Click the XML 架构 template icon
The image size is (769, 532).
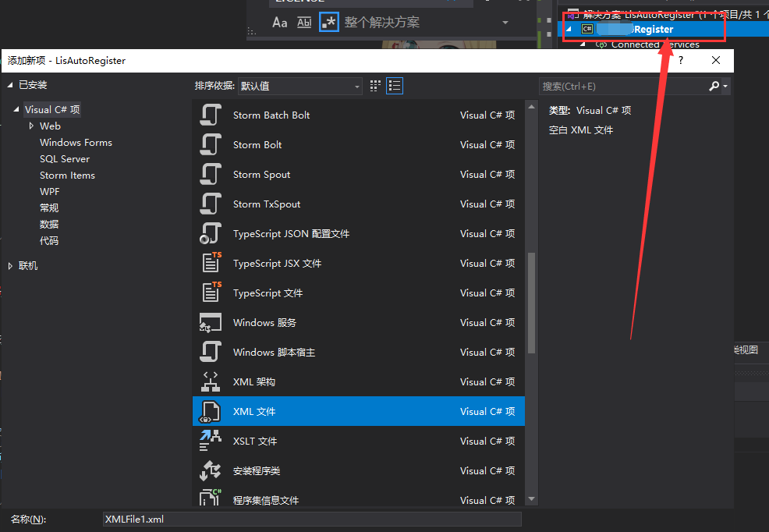point(211,381)
